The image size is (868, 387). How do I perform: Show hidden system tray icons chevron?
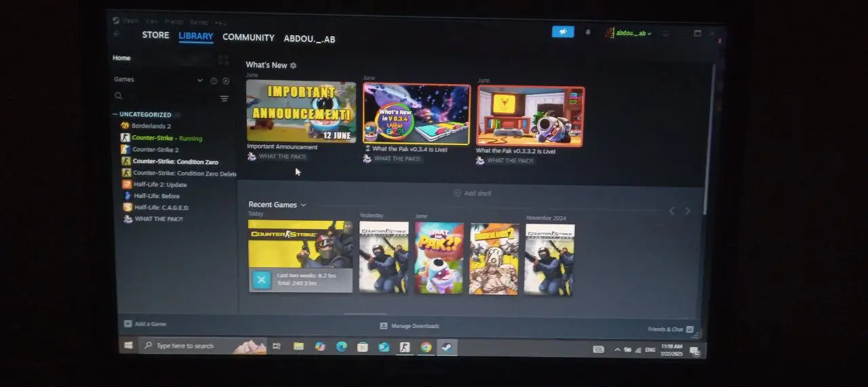tap(617, 350)
